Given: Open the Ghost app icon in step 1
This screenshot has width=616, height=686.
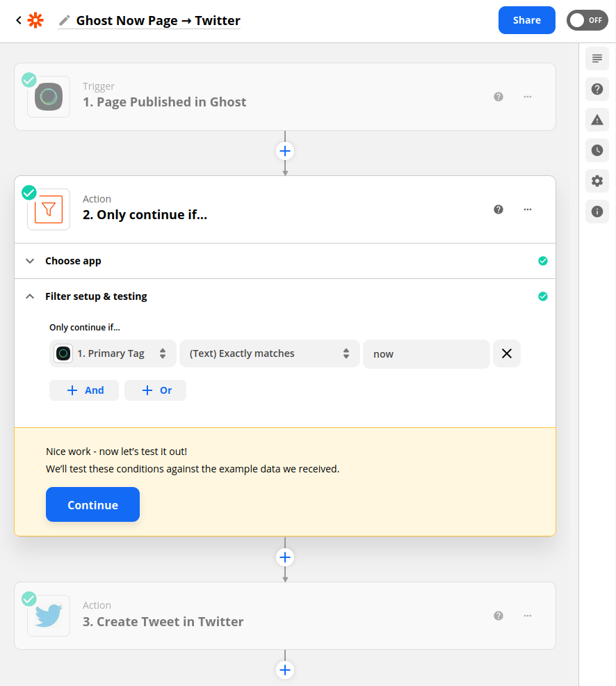Looking at the screenshot, I should (49, 97).
